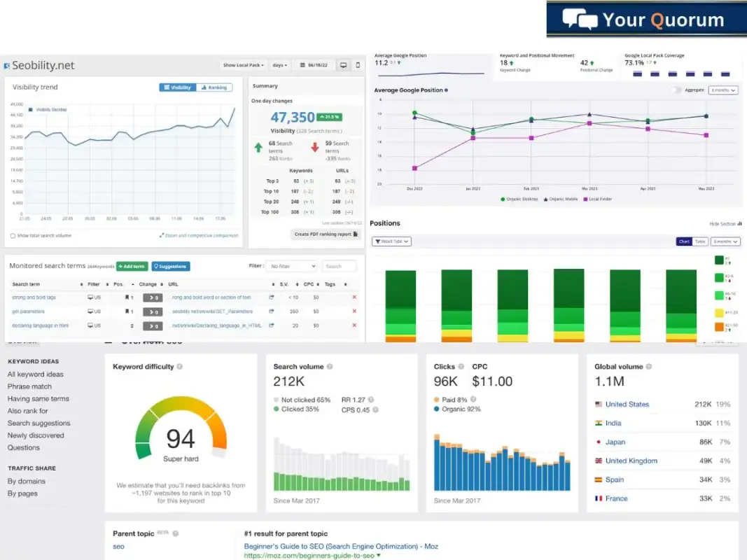
Task: Click the Keyword difficulty 94 gauge
Action: (x=181, y=428)
